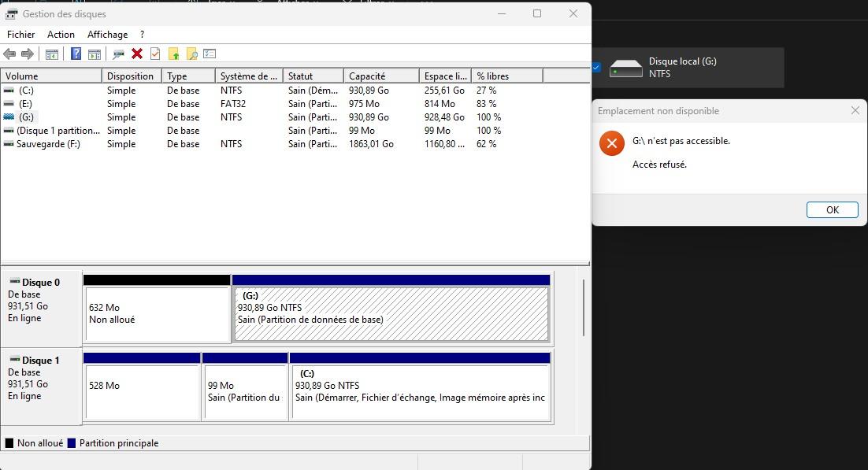Viewport: 868px width, 470px height.
Task: Close the Emplacement non disponible dialog
Action: (x=855, y=111)
